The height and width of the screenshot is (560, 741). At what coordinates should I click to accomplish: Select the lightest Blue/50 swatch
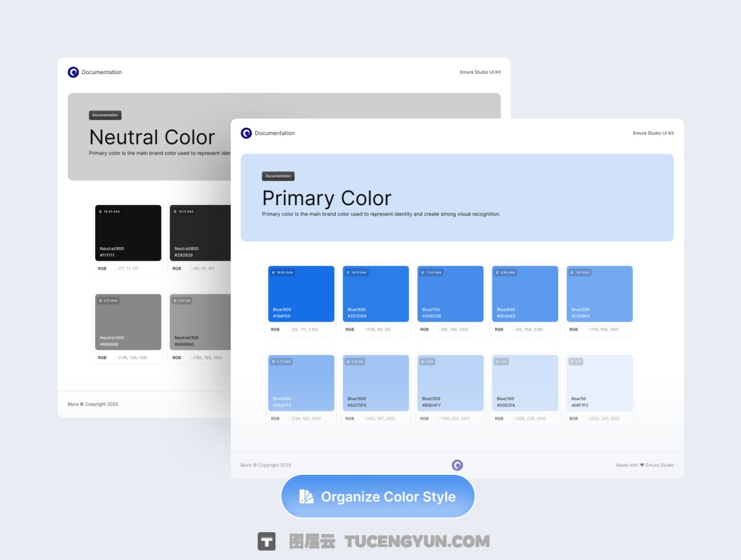[600, 383]
